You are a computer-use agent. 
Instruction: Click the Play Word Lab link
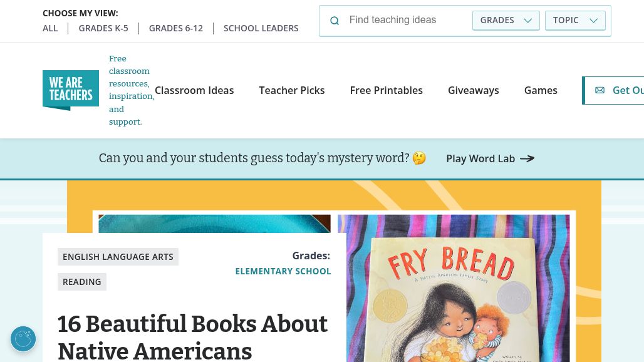point(491,158)
